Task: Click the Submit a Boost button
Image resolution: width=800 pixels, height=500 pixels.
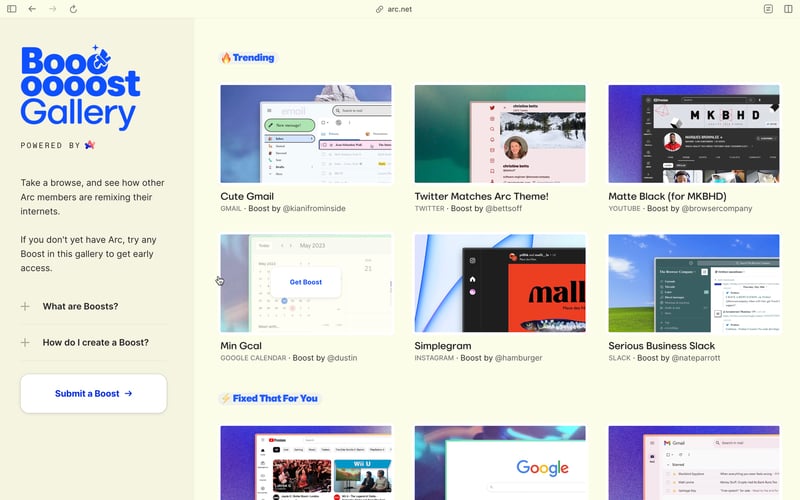Action: (93, 393)
